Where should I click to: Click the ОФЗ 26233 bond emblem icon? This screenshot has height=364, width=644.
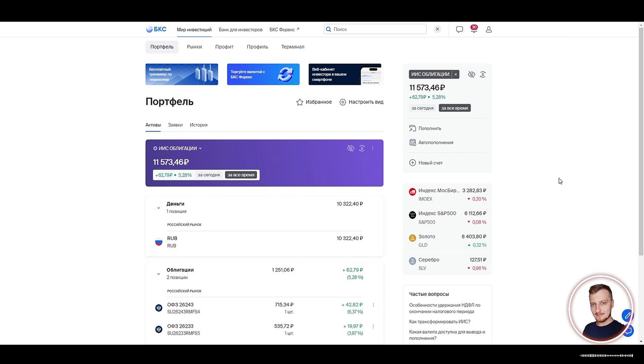(158, 329)
